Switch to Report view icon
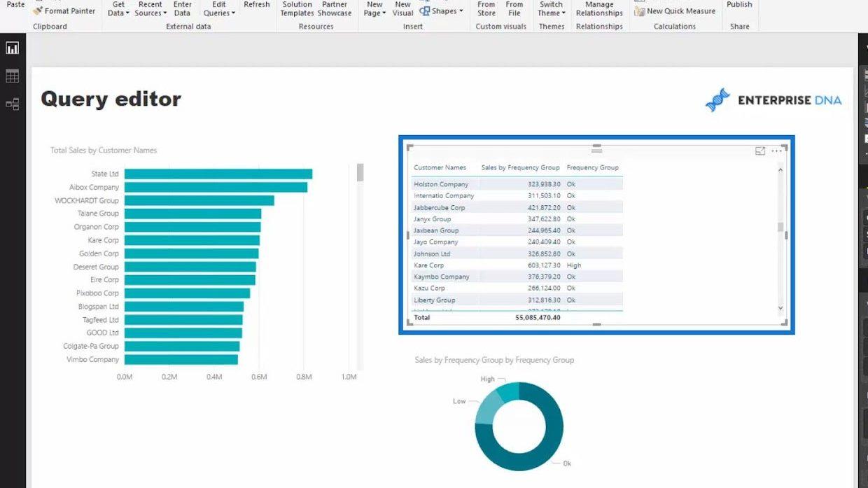 13,48
